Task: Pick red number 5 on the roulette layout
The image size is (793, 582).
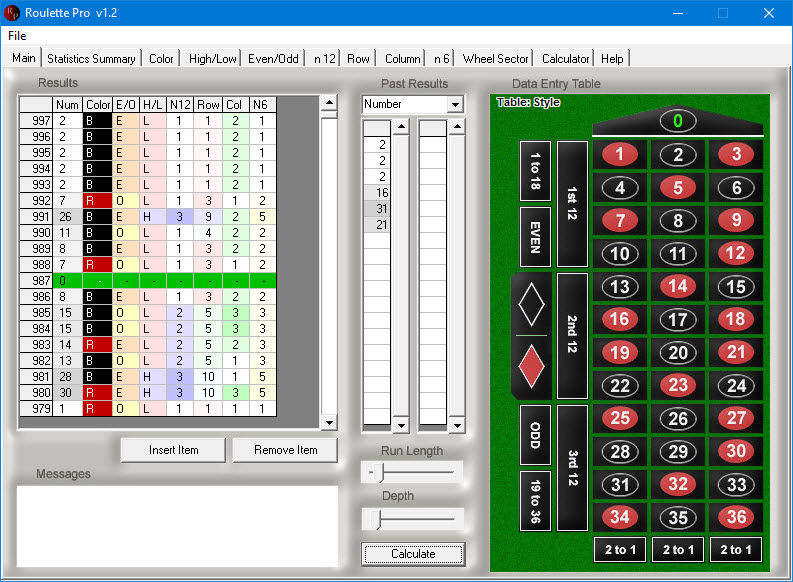Action: tap(678, 188)
